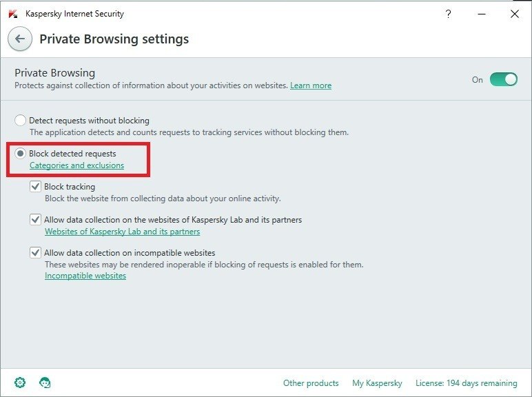Click the Kaspersky logo icon
Image resolution: width=532 pixels, height=397 pixels.
(x=13, y=14)
